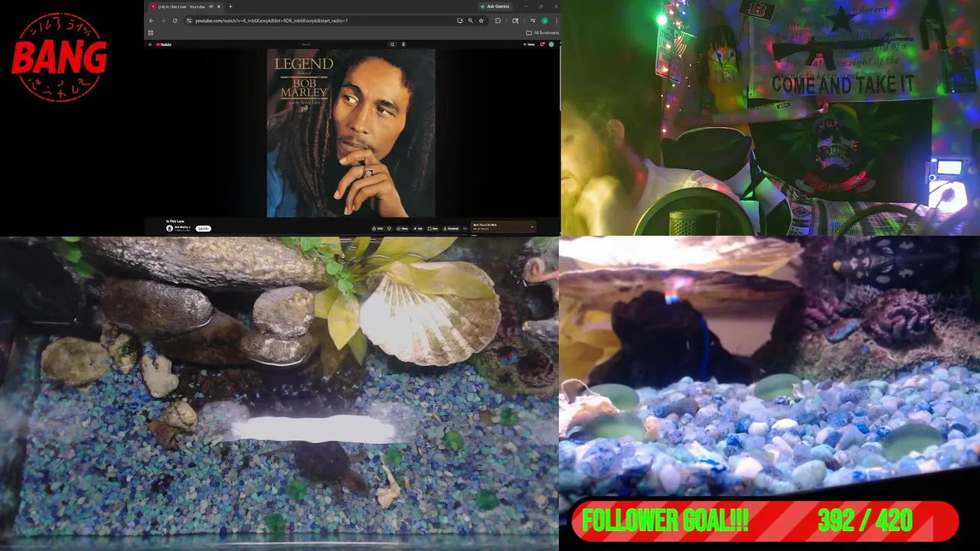The height and width of the screenshot is (551, 980).
Task: Click the Share button
Action: 402,229
